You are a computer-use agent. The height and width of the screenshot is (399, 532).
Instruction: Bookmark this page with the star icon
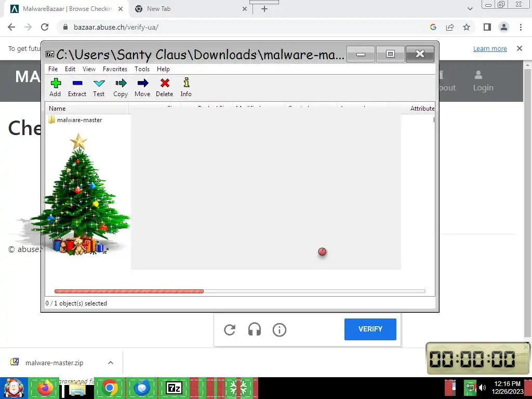[467, 27]
